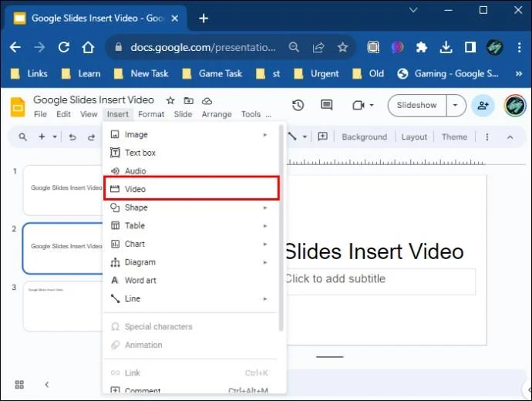
Task: Click the Layout button
Action: click(x=414, y=137)
